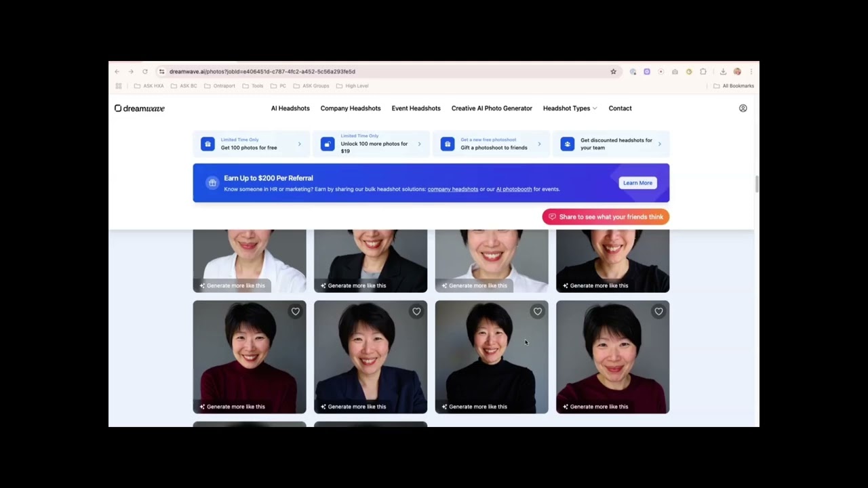Viewport: 868px width, 488px height.
Task: Open the browser downloads icon
Action: click(x=723, y=71)
